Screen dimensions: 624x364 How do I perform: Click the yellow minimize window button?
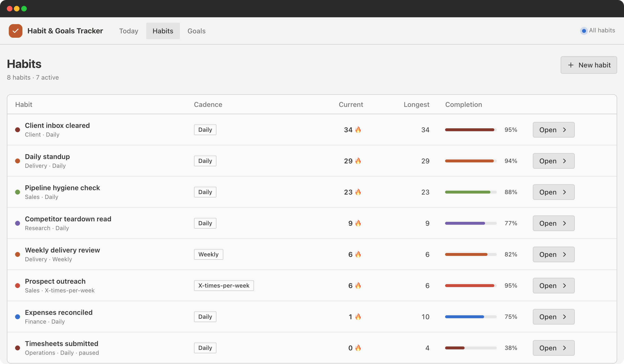pyautogui.click(x=17, y=9)
